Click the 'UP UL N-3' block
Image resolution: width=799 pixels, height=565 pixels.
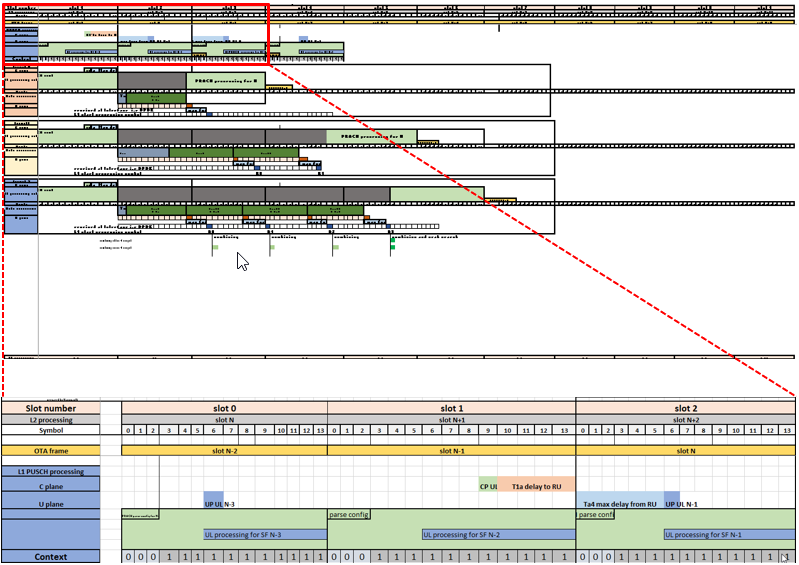214,500
